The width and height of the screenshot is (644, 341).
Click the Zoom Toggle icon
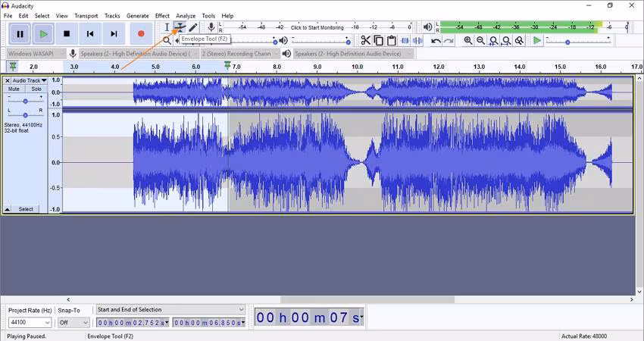(520, 40)
